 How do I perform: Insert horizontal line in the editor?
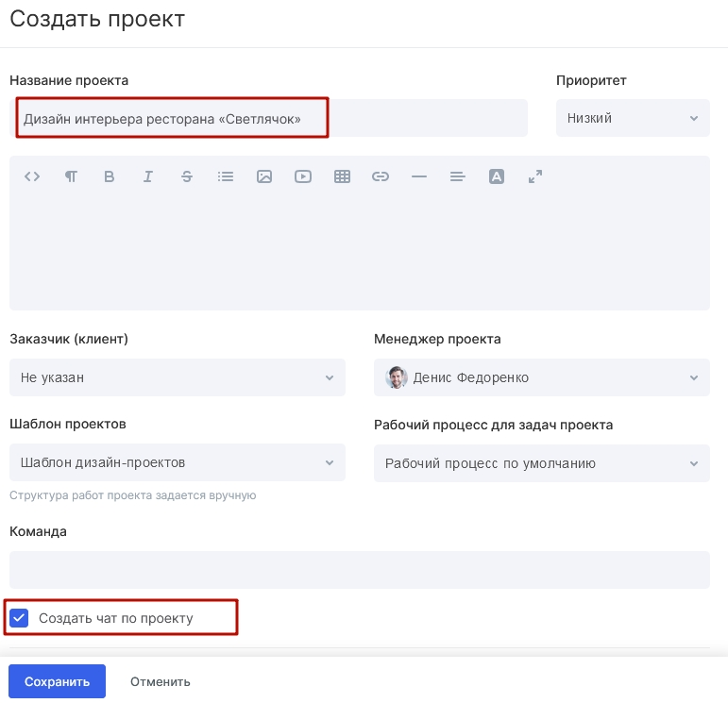(419, 176)
